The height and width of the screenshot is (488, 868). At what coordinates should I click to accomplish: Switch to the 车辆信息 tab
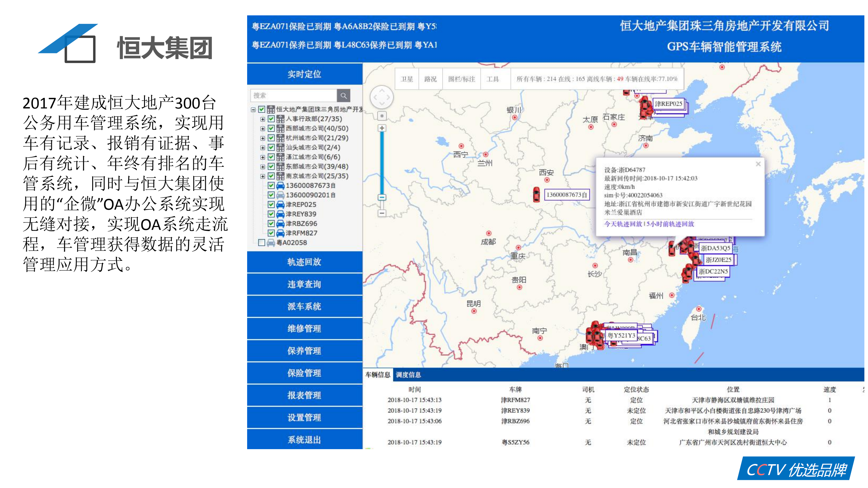(x=377, y=375)
